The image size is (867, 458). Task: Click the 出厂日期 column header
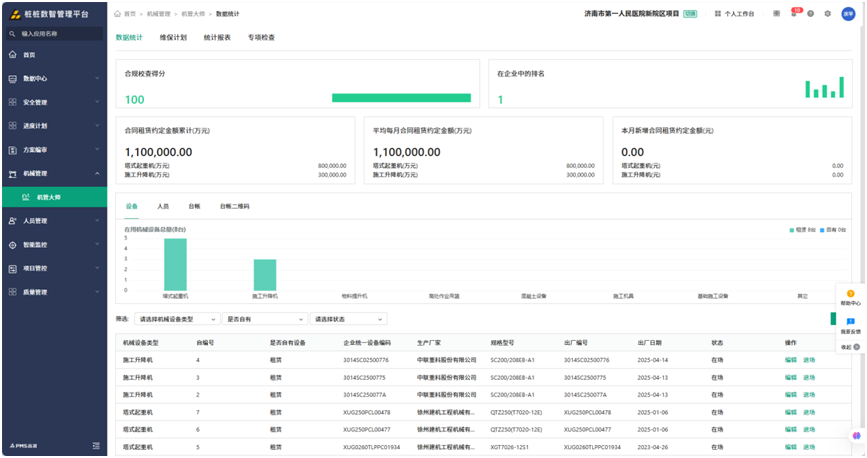pyautogui.click(x=649, y=343)
